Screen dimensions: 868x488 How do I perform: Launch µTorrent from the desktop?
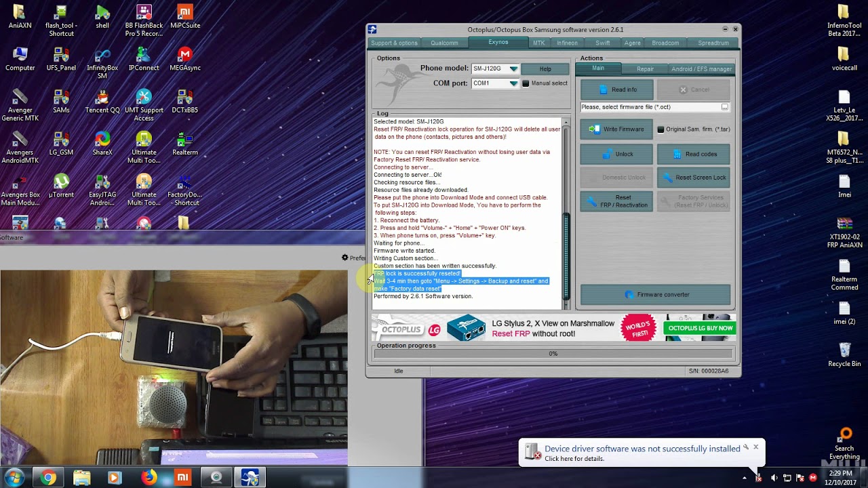click(x=61, y=186)
